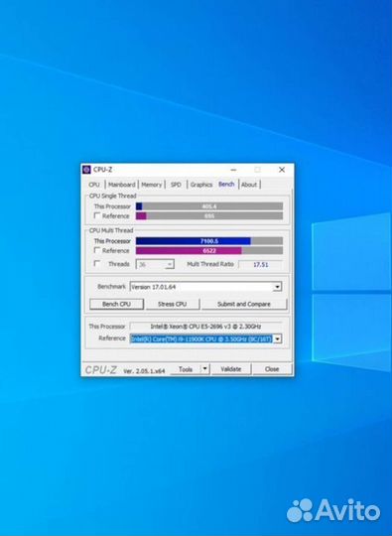Click the Single Thread This Processor bar

tap(209, 206)
